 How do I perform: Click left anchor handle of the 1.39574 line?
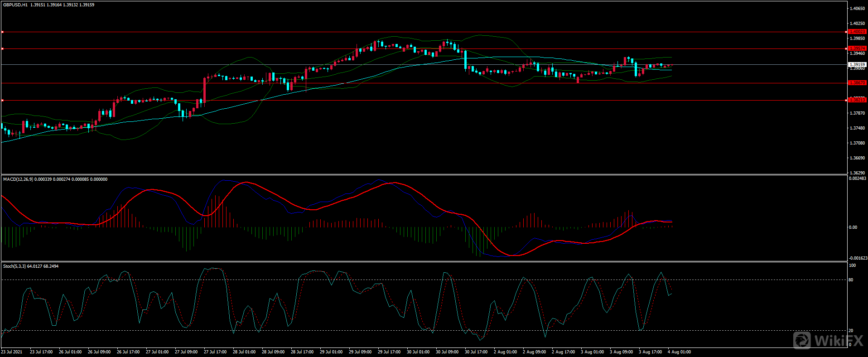(2, 48)
